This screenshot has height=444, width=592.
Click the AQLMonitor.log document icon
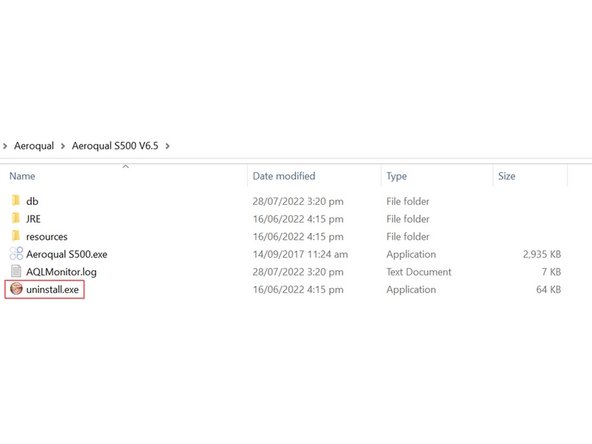(x=16, y=271)
